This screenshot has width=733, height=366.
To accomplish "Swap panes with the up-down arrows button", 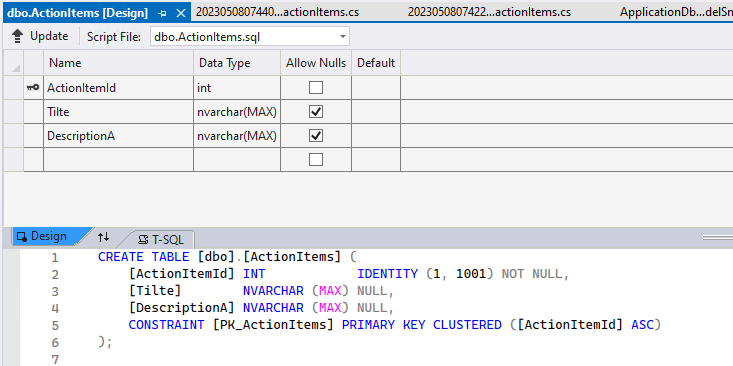I will pyautogui.click(x=103, y=237).
